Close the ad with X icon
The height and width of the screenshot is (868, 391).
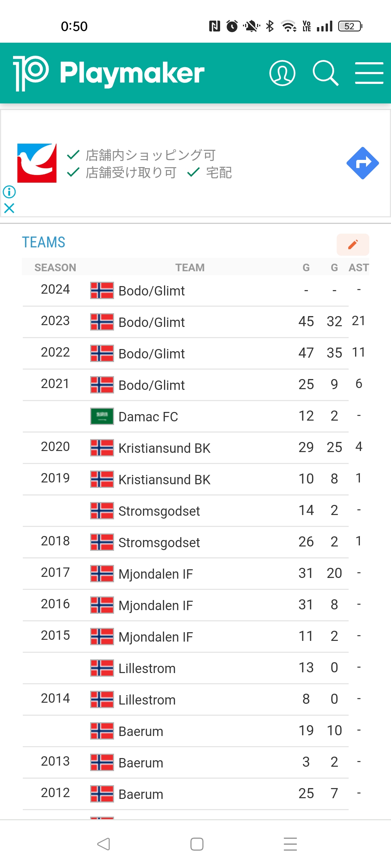coord(9,208)
